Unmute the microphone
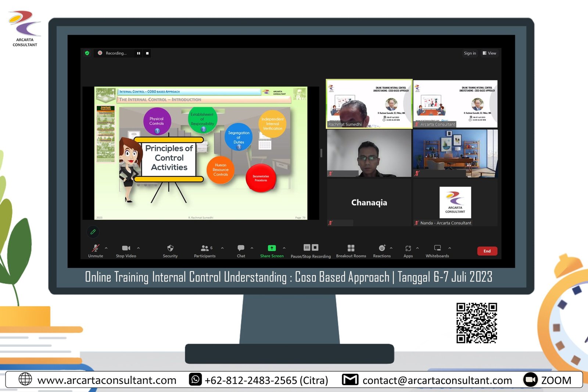The width and height of the screenshot is (588, 392). pyautogui.click(x=96, y=248)
